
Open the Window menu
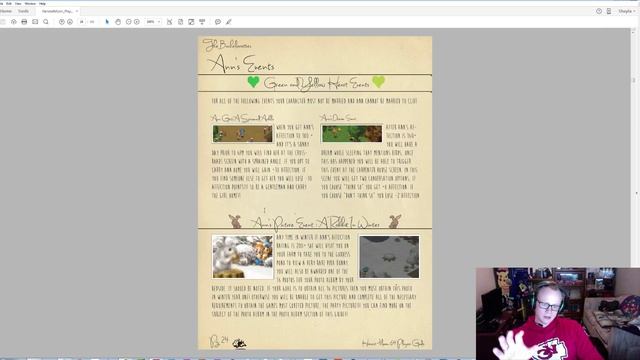pos(30,3)
